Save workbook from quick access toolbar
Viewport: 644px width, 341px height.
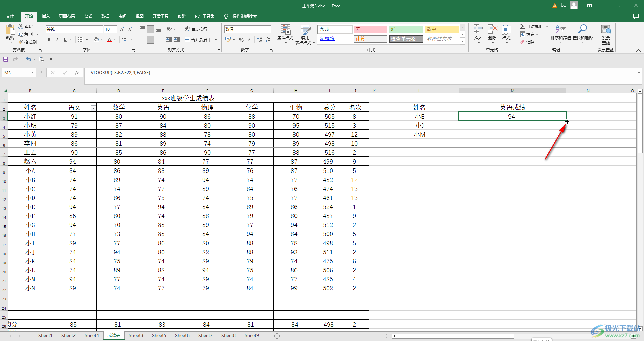click(6, 59)
